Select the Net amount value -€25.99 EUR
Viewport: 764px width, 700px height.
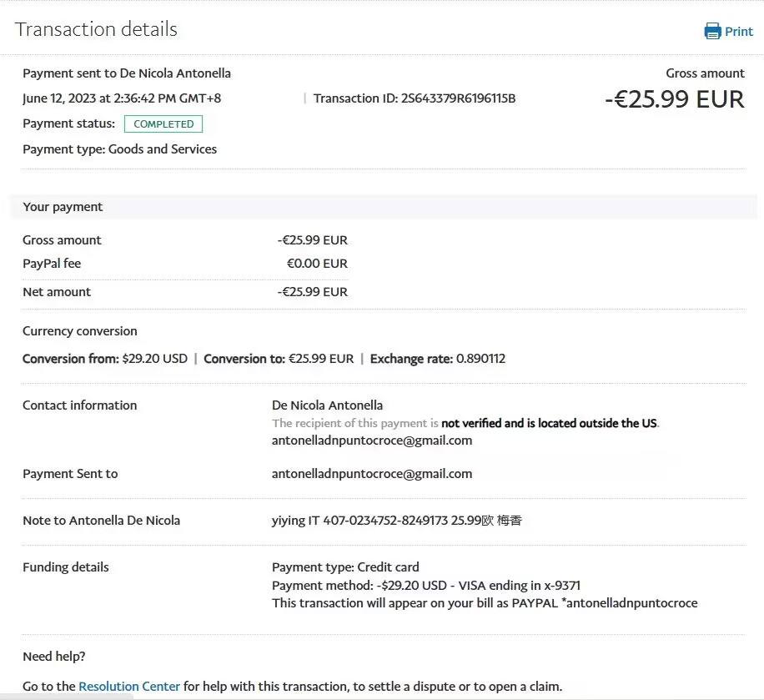pyautogui.click(x=313, y=292)
